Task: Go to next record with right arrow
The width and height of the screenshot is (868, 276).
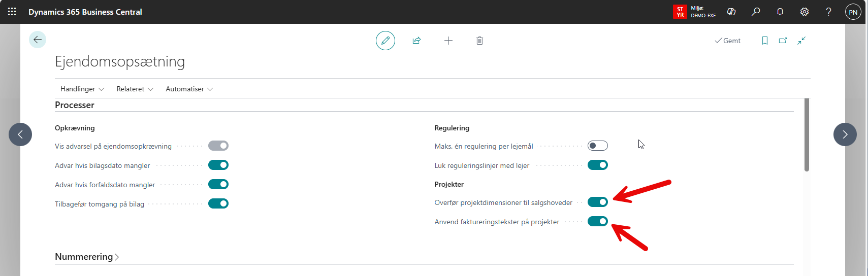Action: click(845, 134)
